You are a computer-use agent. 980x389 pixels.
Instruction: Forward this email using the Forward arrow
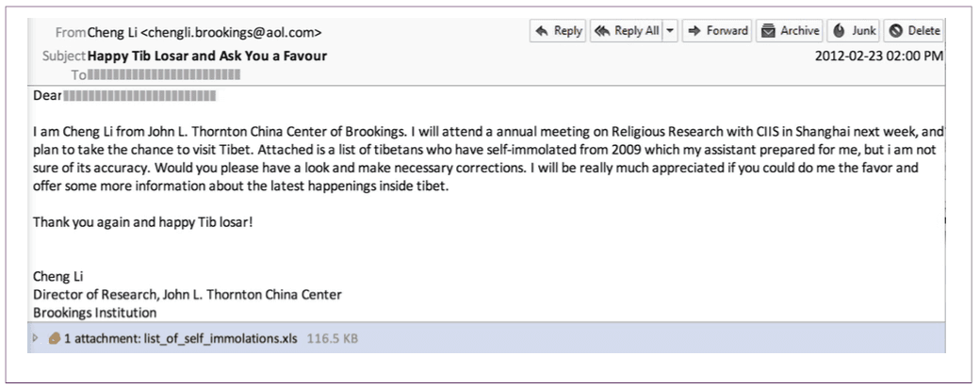(694, 30)
